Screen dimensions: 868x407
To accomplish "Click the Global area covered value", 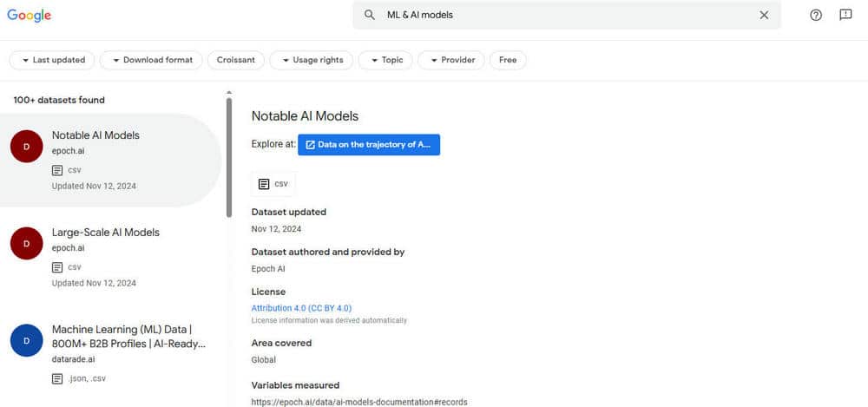I will click(264, 360).
